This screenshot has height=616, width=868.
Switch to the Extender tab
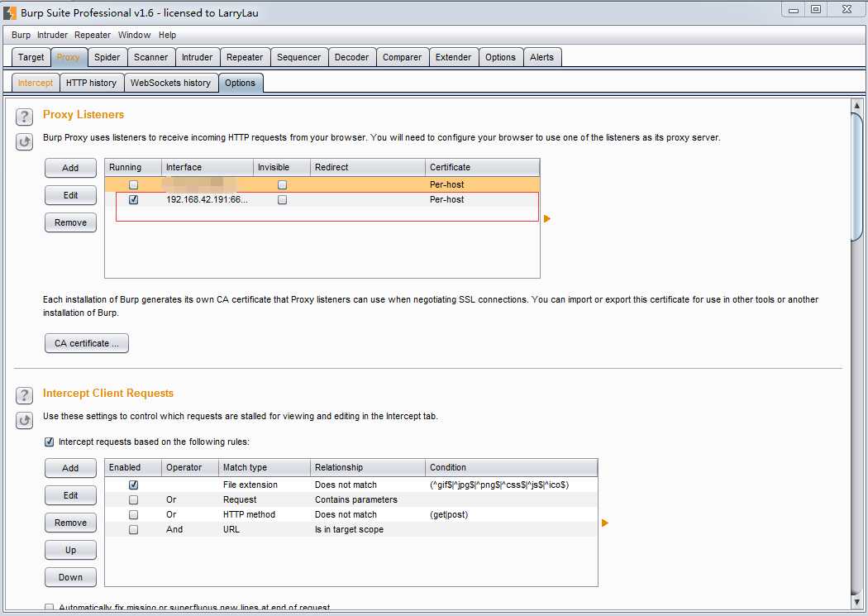tap(453, 57)
